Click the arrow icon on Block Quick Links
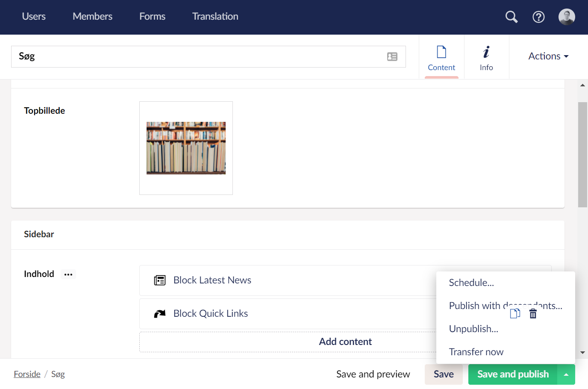The image size is (588, 389). click(x=159, y=313)
